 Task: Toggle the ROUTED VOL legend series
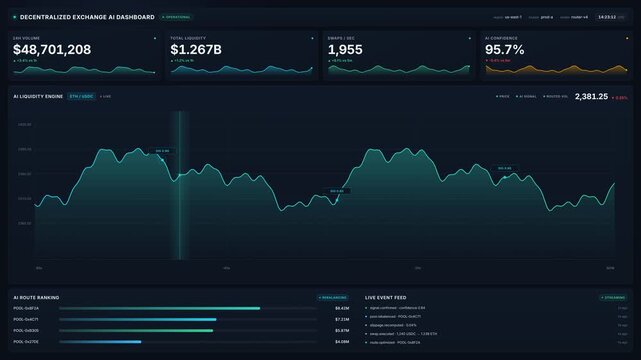point(556,96)
